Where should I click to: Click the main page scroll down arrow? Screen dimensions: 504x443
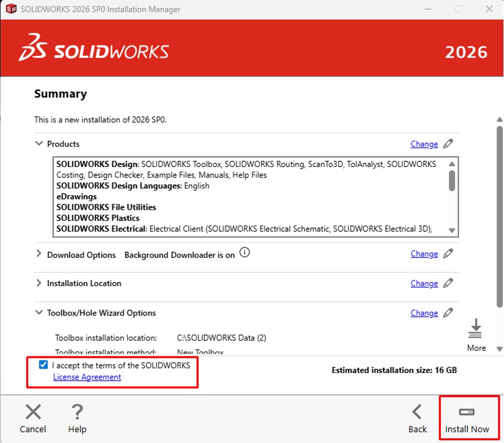point(500,349)
